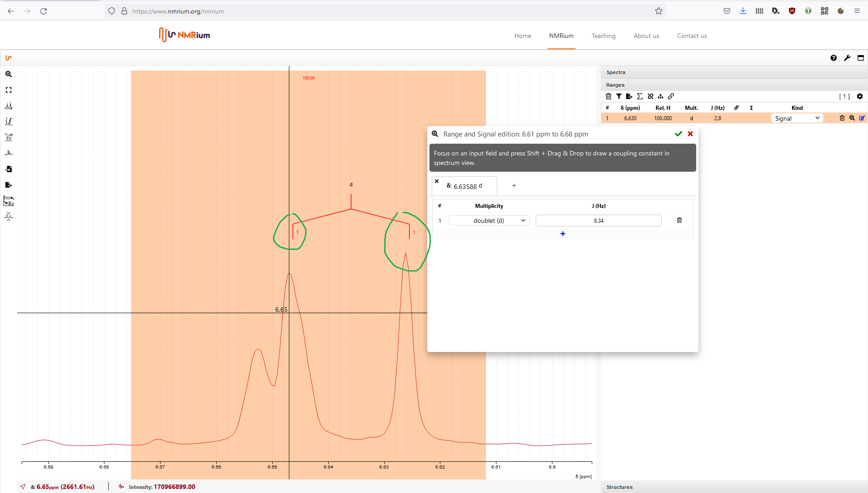The width and height of the screenshot is (868, 493).
Task: Click the NMRium workspace logo icon
Action: [x=9, y=58]
